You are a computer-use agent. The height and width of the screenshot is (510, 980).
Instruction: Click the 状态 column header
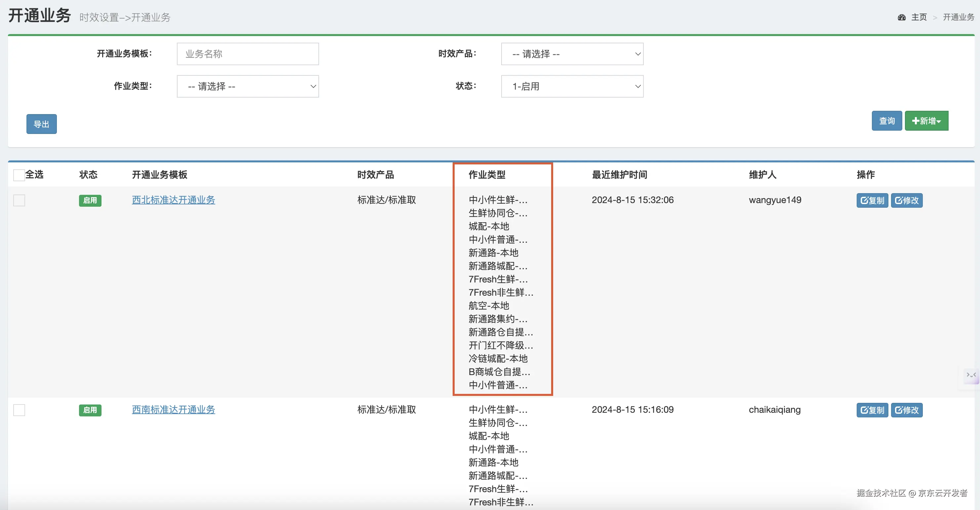pyautogui.click(x=88, y=175)
